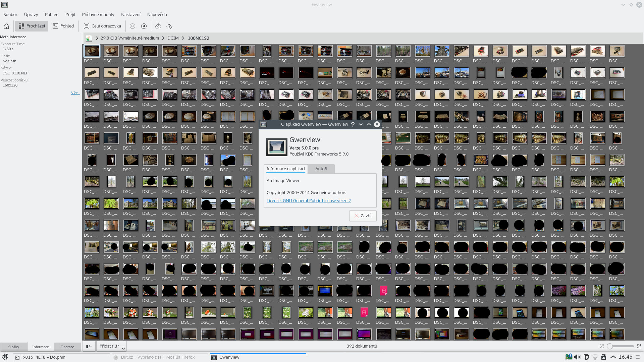This screenshot has width=644, height=362.
Task: Open the Wi-Fi network tray icon
Action: coord(595,357)
